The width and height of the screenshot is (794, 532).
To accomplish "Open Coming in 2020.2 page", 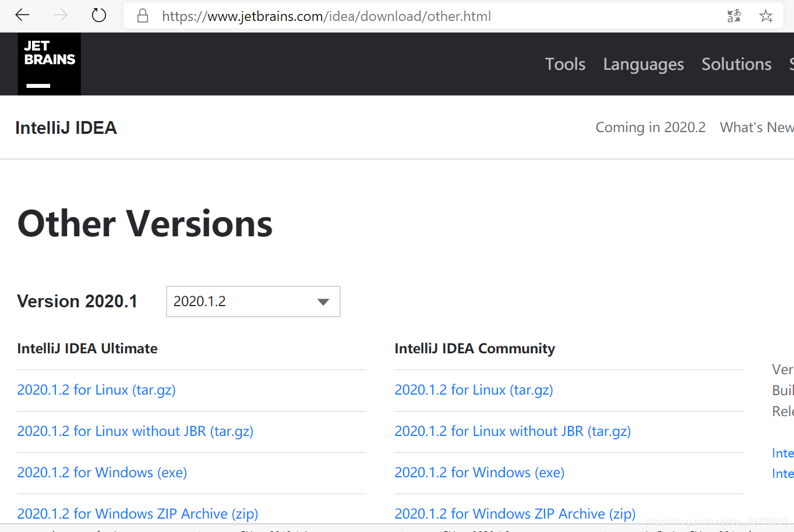I will click(650, 127).
